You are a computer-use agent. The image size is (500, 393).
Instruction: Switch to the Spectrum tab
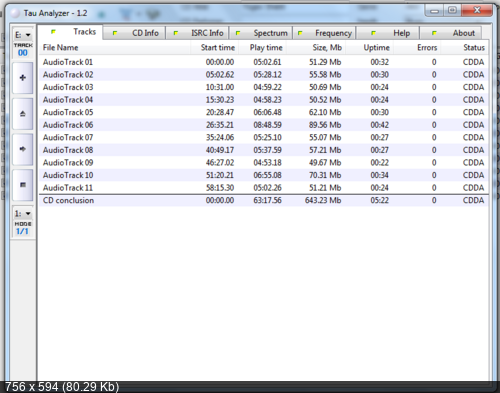[261, 33]
